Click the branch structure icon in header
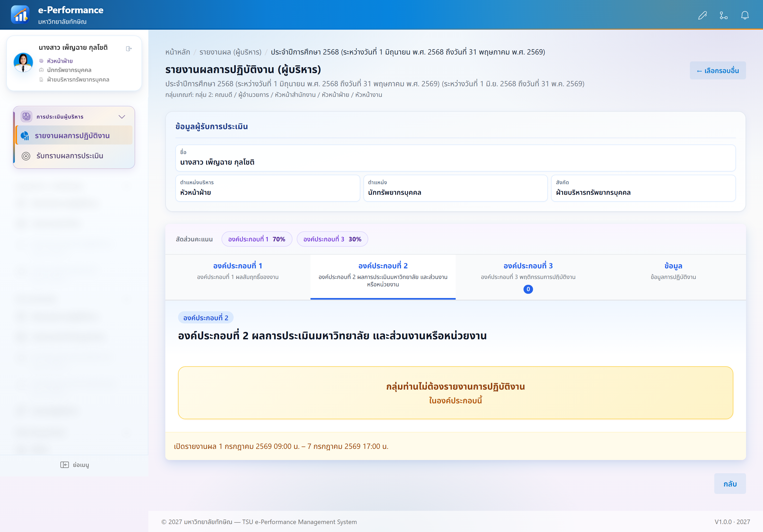Image resolution: width=763 pixels, height=532 pixels. coord(724,15)
